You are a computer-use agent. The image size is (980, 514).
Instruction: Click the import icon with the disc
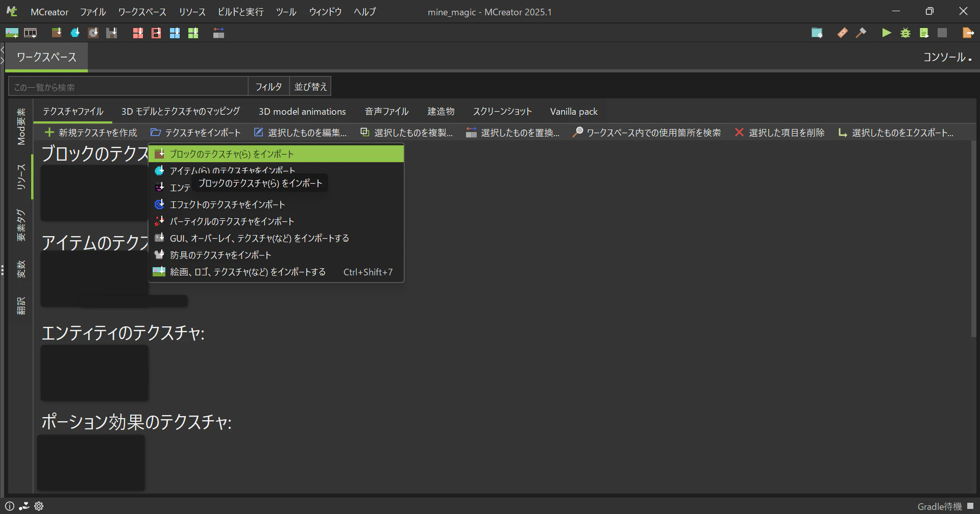93,33
